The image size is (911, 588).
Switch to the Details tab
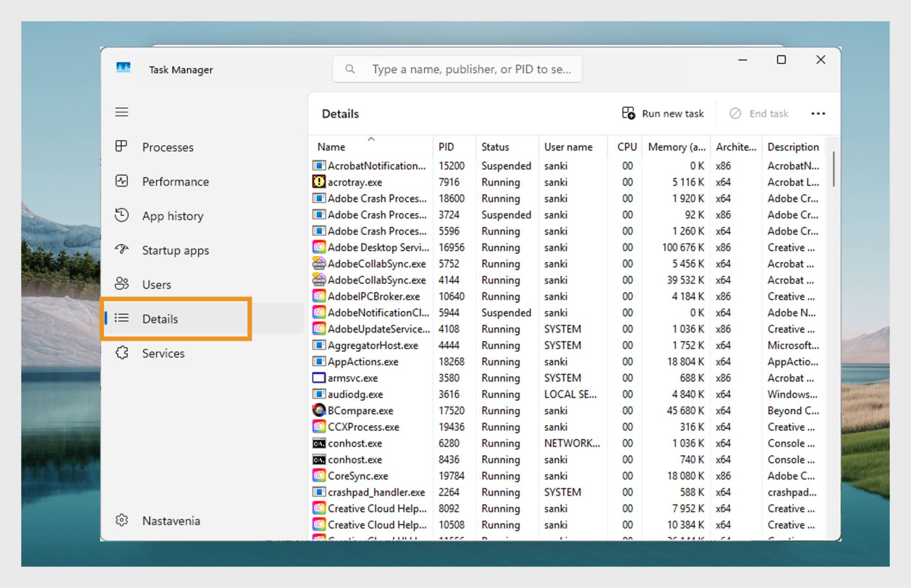pyautogui.click(x=160, y=319)
